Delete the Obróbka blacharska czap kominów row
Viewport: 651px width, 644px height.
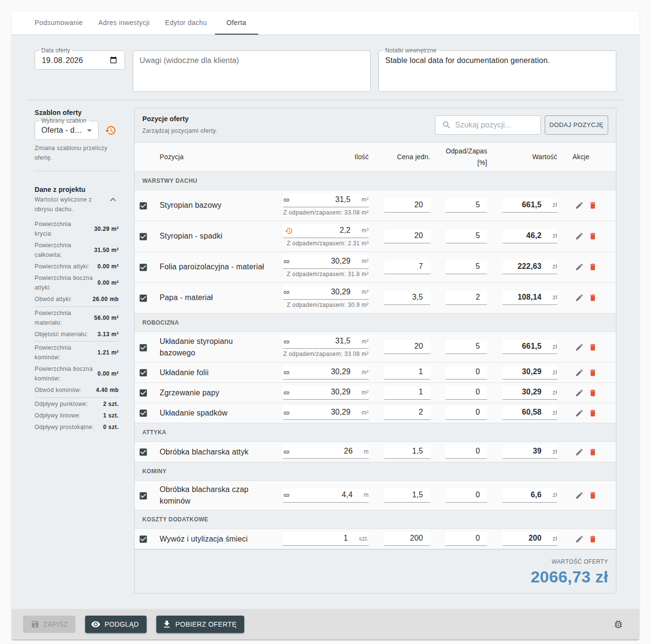coord(593,495)
